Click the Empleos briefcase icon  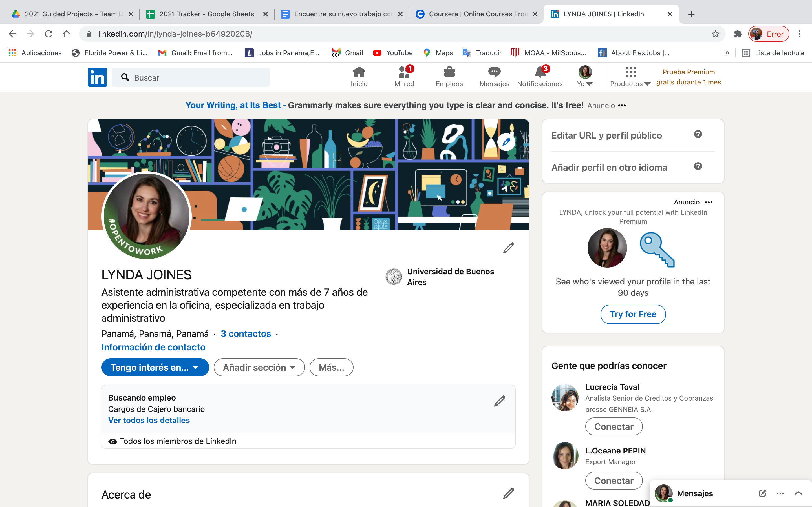pos(449,72)
